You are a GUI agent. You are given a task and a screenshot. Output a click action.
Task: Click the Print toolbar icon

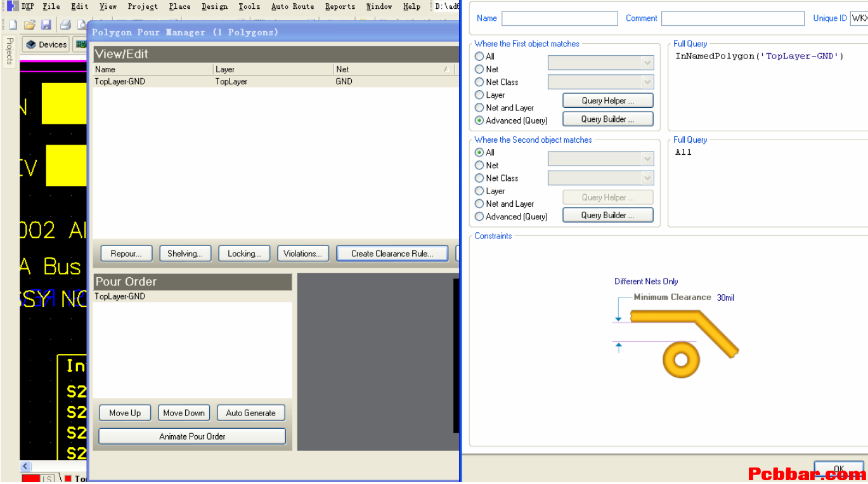(x=65, y=25)
